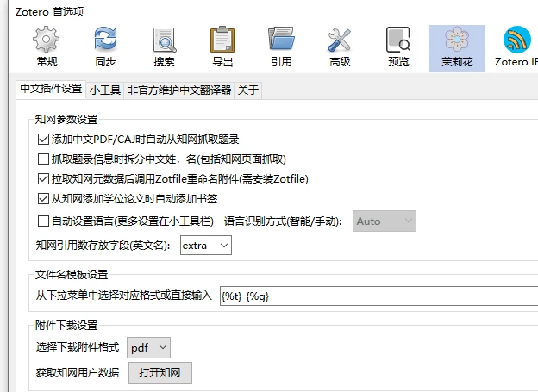Click the 文件名模板设置 group heading
Screen dimensions: 538x392
72,274
